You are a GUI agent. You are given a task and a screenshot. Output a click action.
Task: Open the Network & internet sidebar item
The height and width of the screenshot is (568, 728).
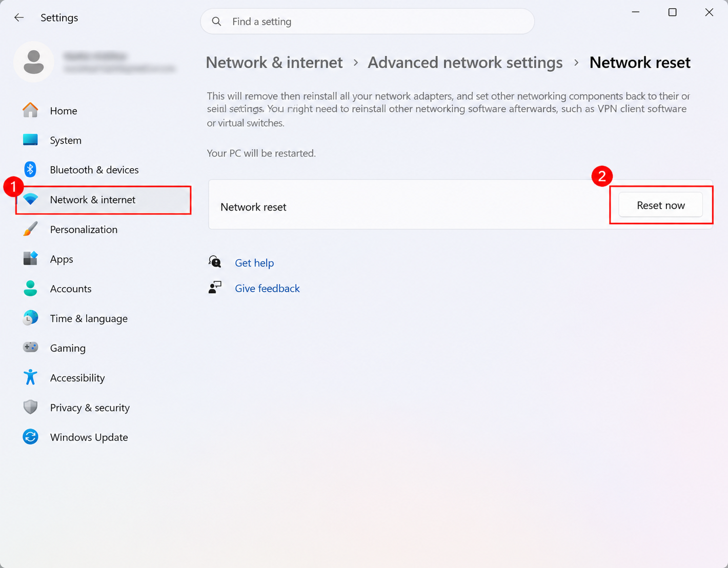pyautogui.click(x=104, y=200)
